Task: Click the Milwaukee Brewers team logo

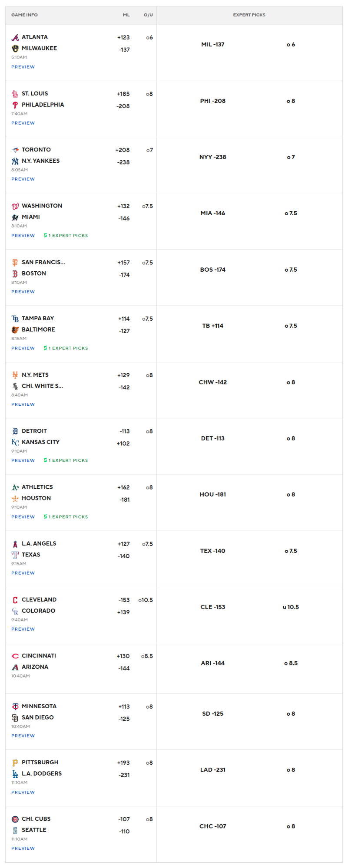Action: point(15,49)
